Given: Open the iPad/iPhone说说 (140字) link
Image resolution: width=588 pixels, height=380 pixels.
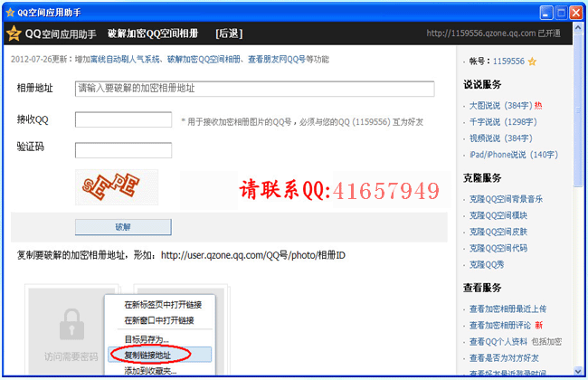Looking at the screenshot, I should (513, 155).
